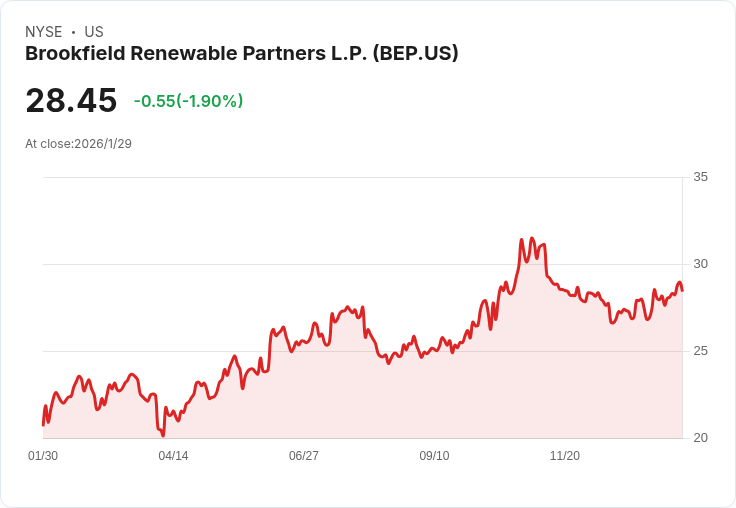
Task: Click the 06/27 x-axis date label
Action: point(304,455)
